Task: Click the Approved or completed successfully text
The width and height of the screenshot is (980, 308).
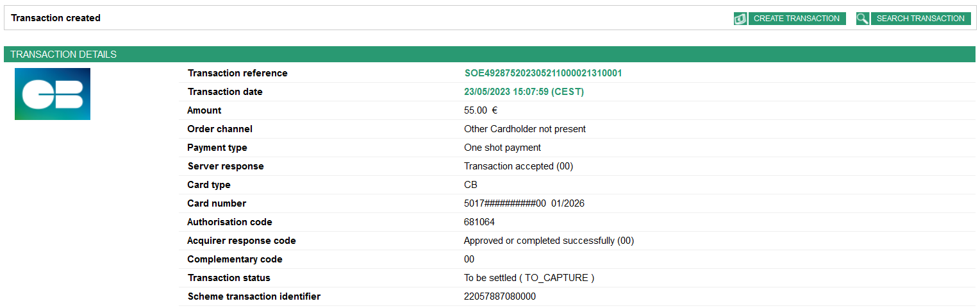Action: click(549, 241)
